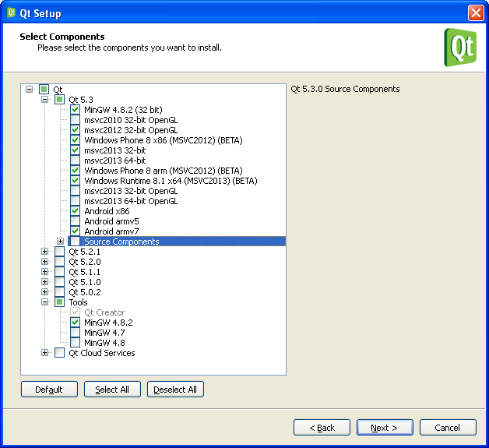489x448 pixels.
Task: Expand the Qt 5.2.1 node
Action: click(44, 252)
